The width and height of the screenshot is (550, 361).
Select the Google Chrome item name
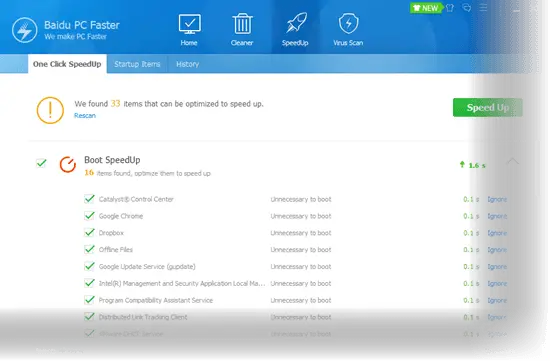click(121, 216)
